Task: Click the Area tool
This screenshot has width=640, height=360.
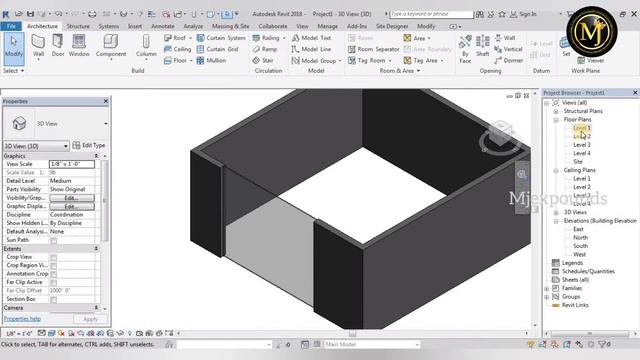Action: point(417,38)
